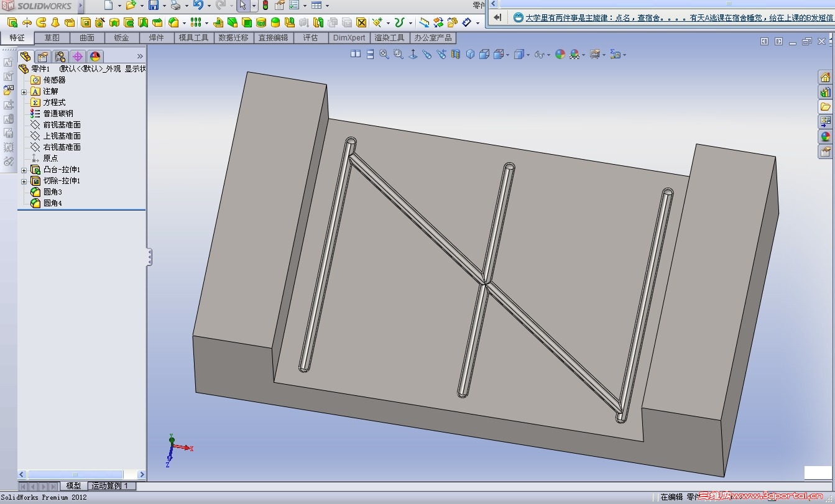Open the File Explorer folder icon in task pane
This screenshot has height=504, width=835.
click(825, 107)
